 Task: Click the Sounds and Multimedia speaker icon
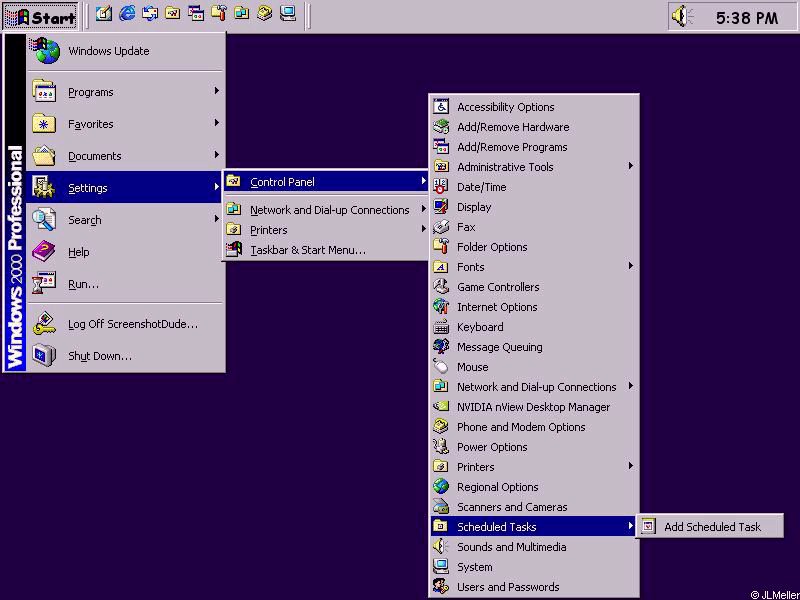[x=441, y=546]
